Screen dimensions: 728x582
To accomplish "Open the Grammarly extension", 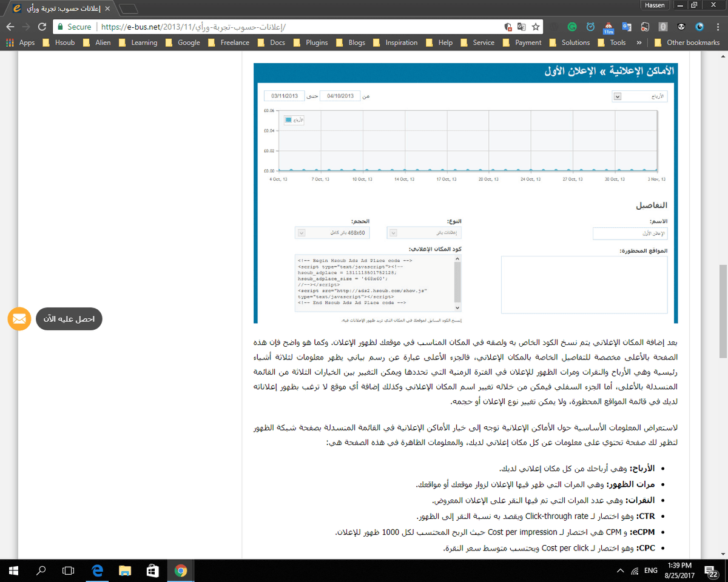I will (x=571, y=27).
